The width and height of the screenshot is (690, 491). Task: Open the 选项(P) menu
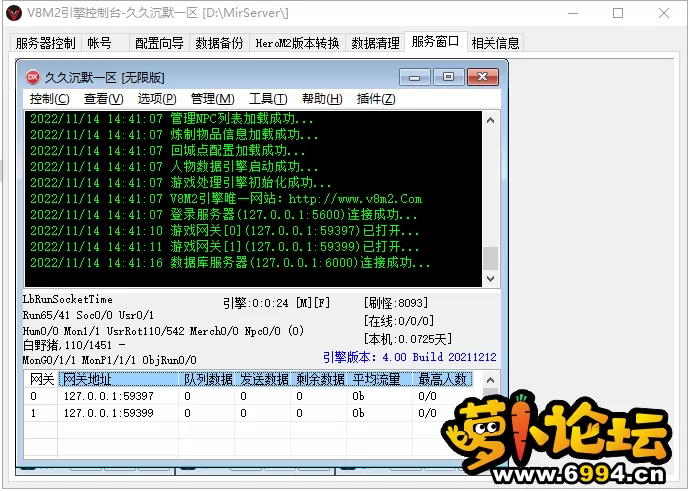point(157,99)
